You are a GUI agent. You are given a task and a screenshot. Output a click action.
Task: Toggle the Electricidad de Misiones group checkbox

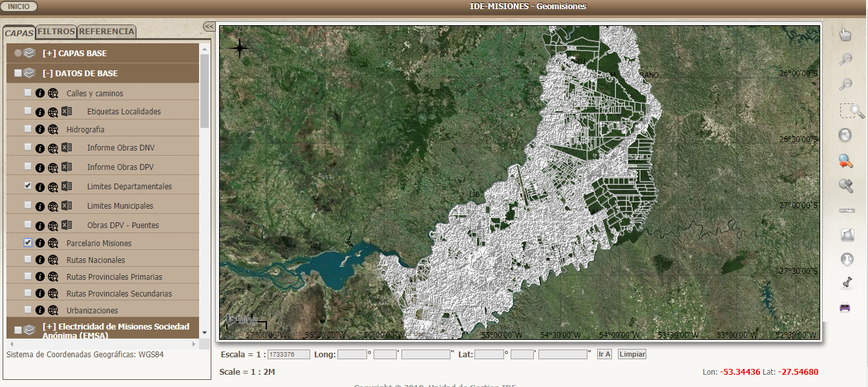tap(17, 329)
